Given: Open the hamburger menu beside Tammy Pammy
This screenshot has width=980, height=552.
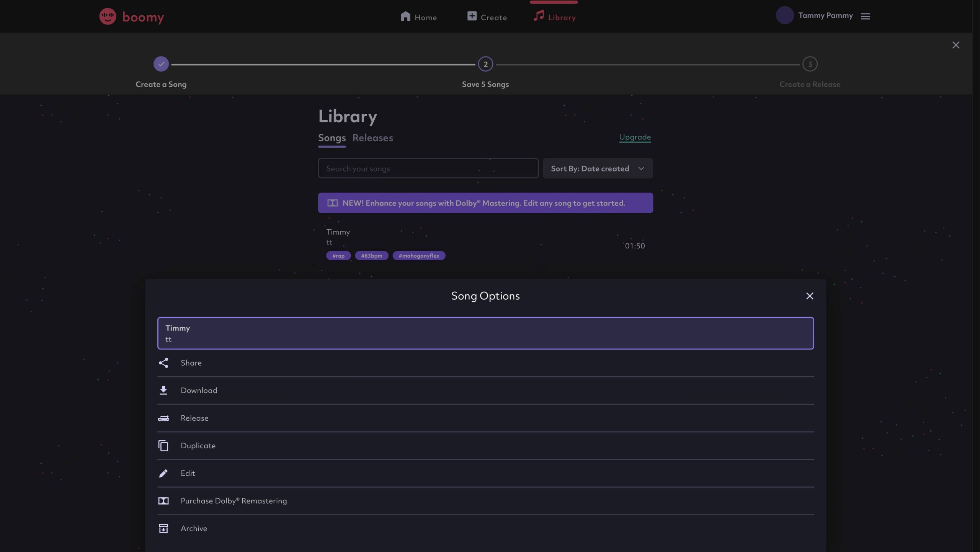Looking at the screenshot, I should [866, 16].
